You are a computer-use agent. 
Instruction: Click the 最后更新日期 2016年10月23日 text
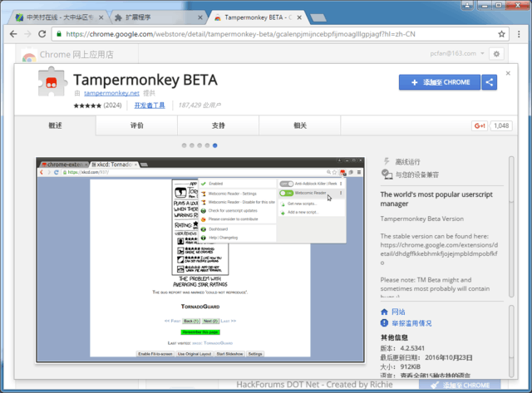(x=426, y=358)
